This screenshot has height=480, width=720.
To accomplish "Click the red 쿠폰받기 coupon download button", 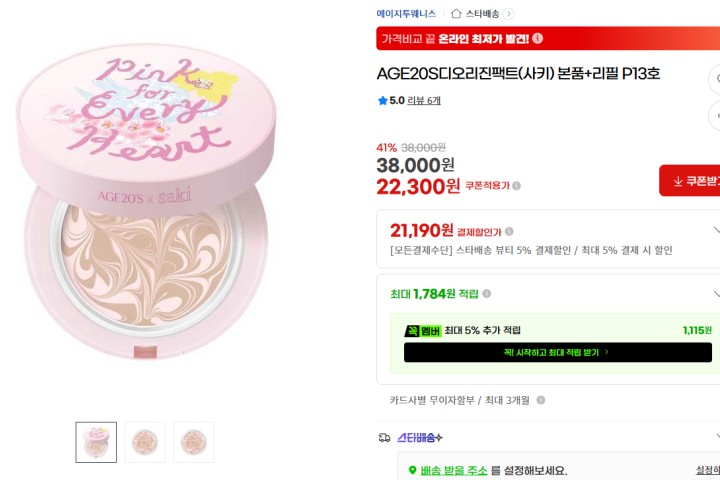I will click(x=690, y=181).
